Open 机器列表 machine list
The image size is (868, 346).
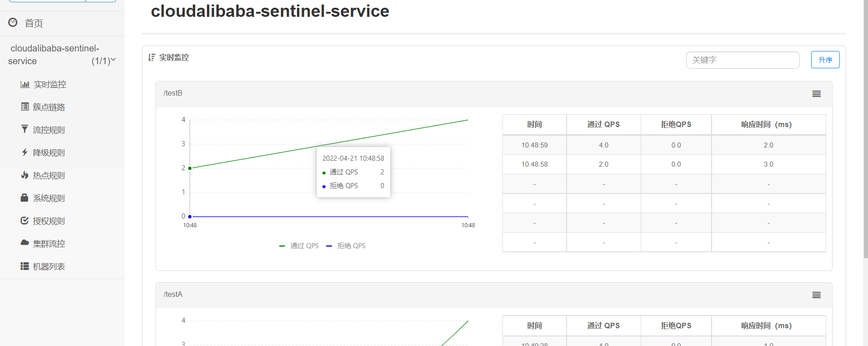[x=49, y=266]
